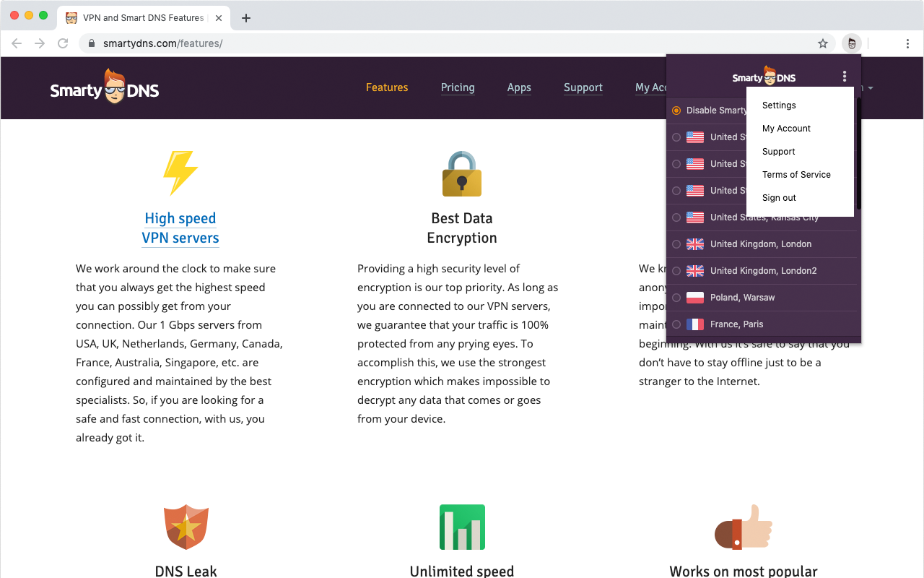Click the high speed lightning bolt icon
Image resolution: width=924 pixels, height=578 pixels.
[180, 173]
